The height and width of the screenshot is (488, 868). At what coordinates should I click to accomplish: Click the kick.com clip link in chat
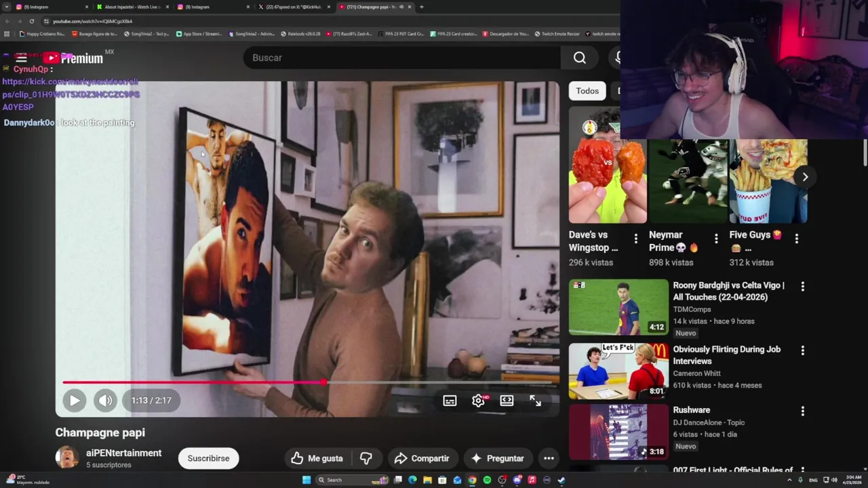[x=71, y=94]
